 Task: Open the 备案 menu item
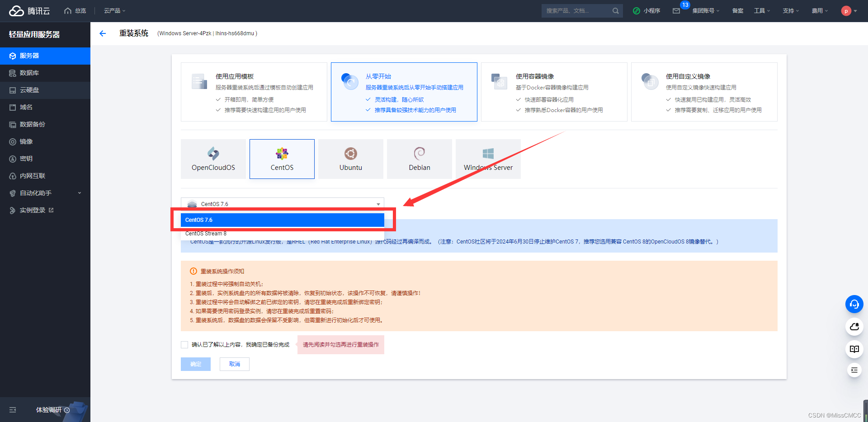738,11
